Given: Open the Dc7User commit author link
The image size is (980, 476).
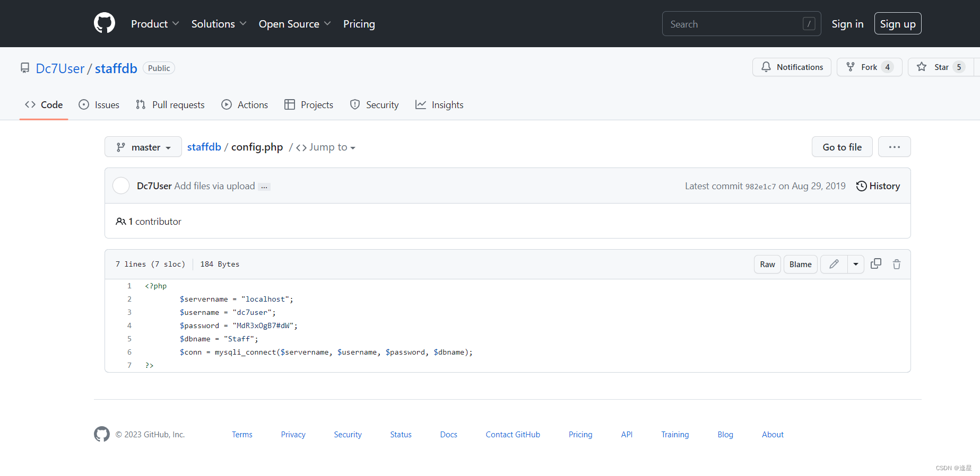Looking at the screenshot, I should (x=154, y=186).
